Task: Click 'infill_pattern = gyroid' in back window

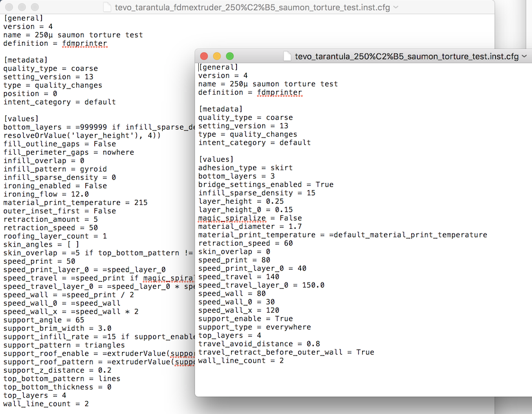Action: [55, 169]
